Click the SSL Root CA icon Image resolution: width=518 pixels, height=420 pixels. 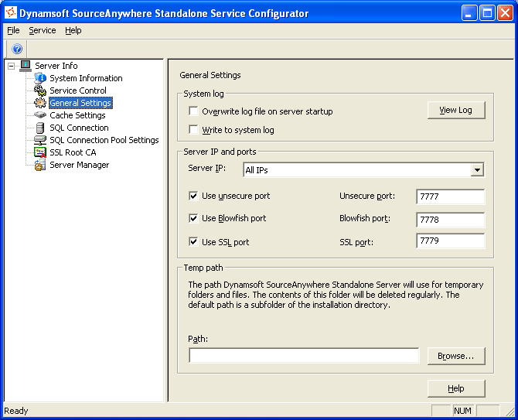(40, 152)
